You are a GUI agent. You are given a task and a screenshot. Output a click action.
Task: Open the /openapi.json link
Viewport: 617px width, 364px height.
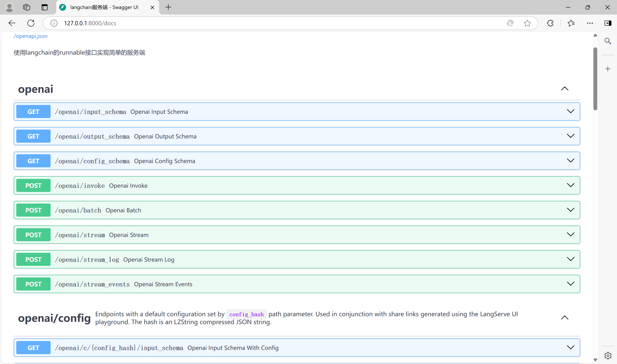point(31,36)
